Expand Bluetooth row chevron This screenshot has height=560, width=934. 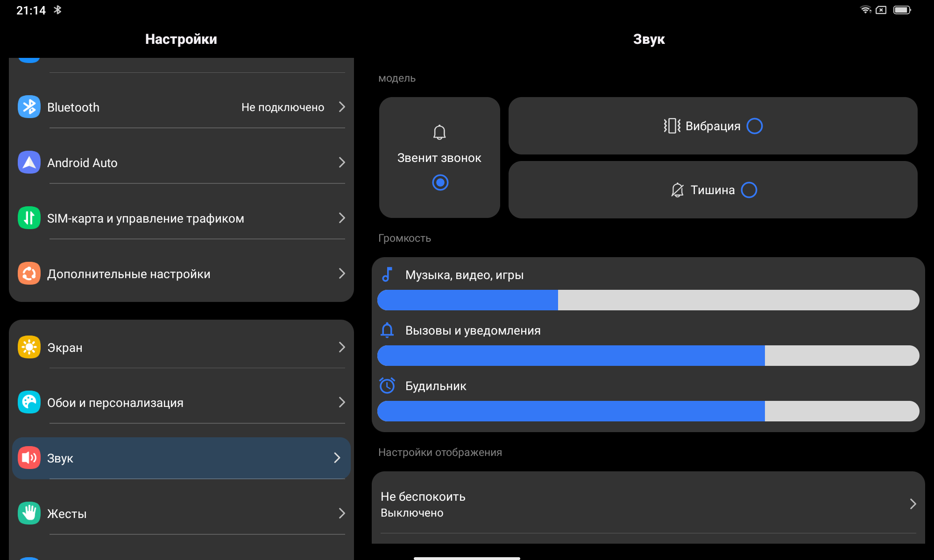(342, 107)
